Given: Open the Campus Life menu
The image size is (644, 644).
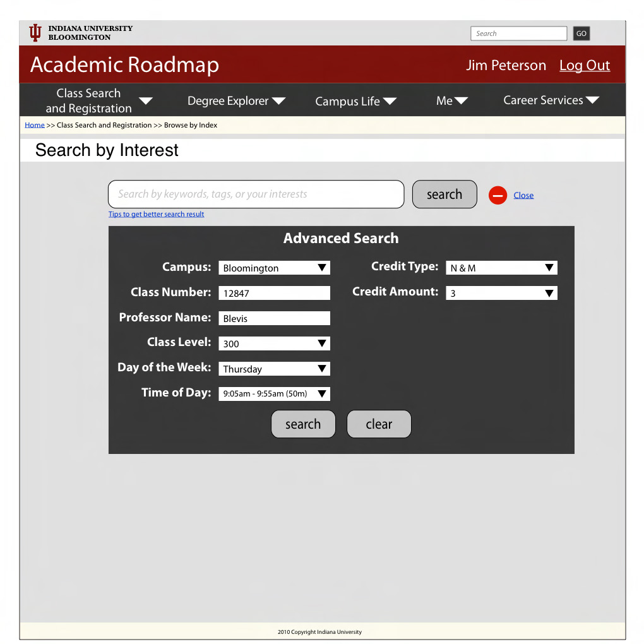Looking at the screenshot, I should (347, 101).
